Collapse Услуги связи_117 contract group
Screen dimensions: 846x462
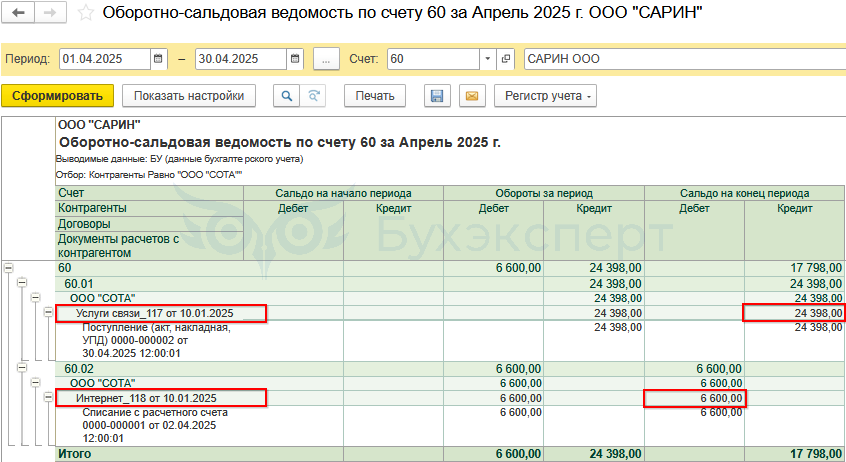point(49,312)
